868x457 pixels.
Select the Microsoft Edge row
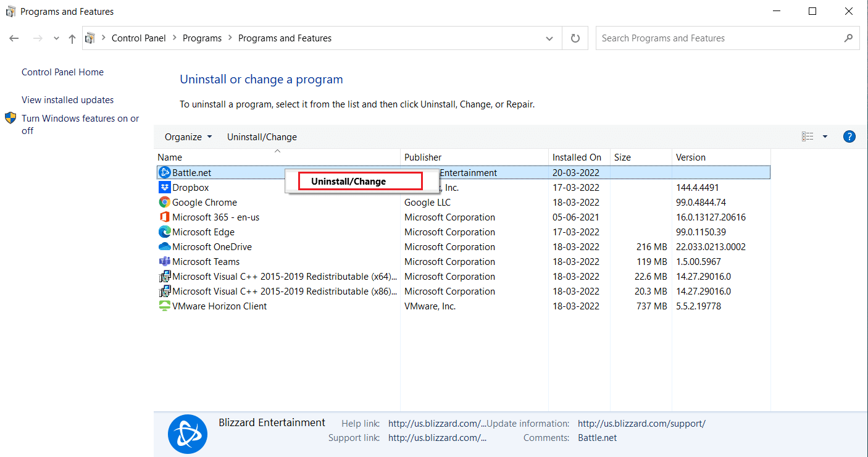click(462, 232)
